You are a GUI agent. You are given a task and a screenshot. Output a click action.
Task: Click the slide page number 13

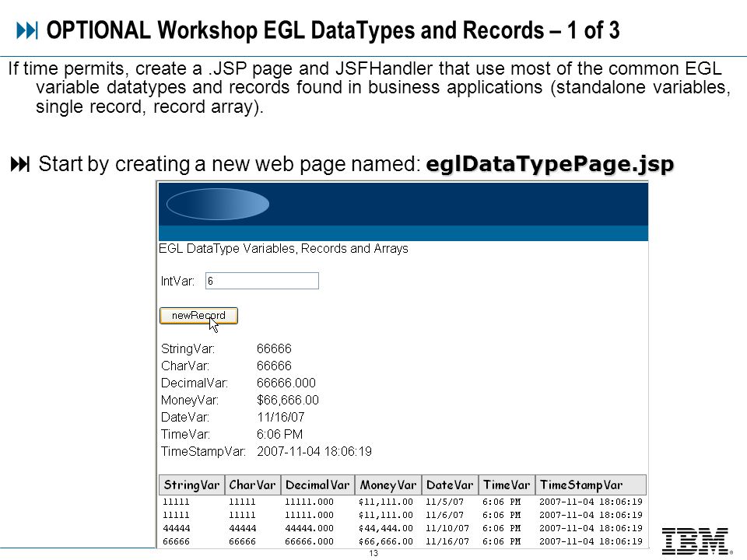pos(373,553)
